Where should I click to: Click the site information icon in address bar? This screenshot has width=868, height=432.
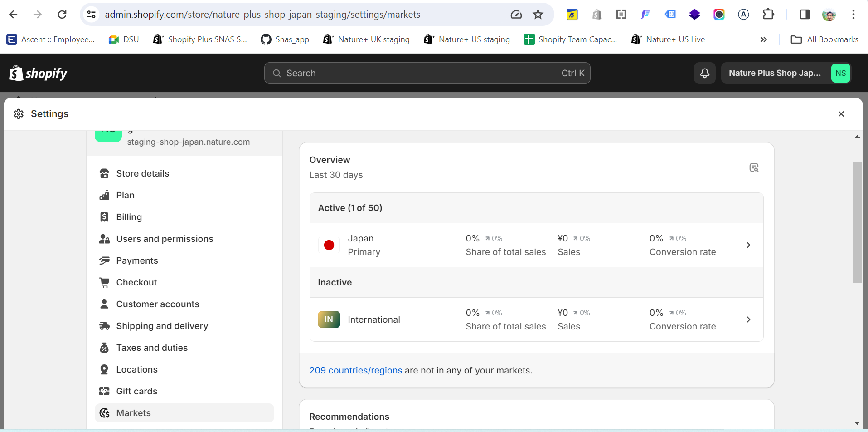point(92,15)
